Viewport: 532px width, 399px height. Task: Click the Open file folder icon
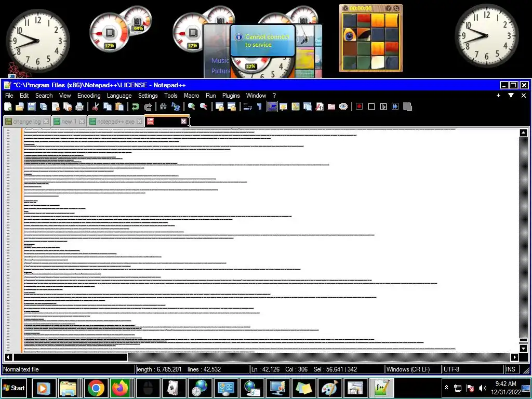pyautogui.click(x=20, y=107)
